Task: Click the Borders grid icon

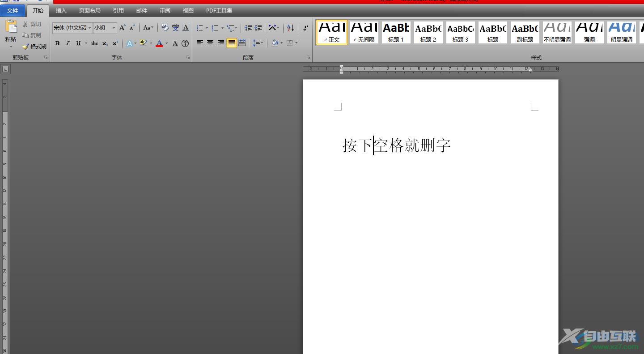Action: pos(290,43)
